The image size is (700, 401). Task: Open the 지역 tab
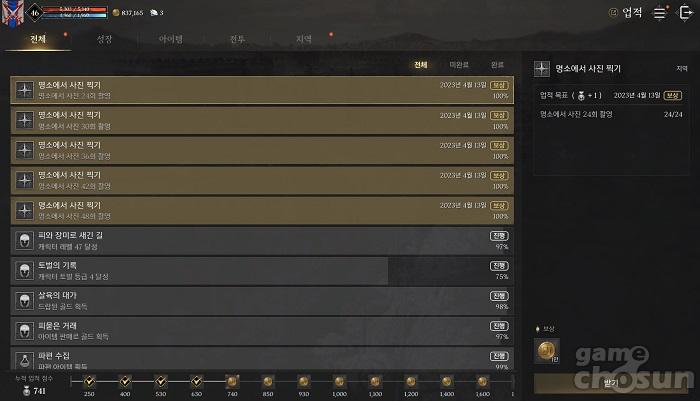pyautogui.click(x=304, y=39)
